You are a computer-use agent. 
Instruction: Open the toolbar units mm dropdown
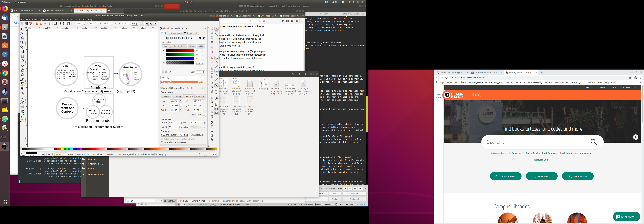(x=135, y=24)
